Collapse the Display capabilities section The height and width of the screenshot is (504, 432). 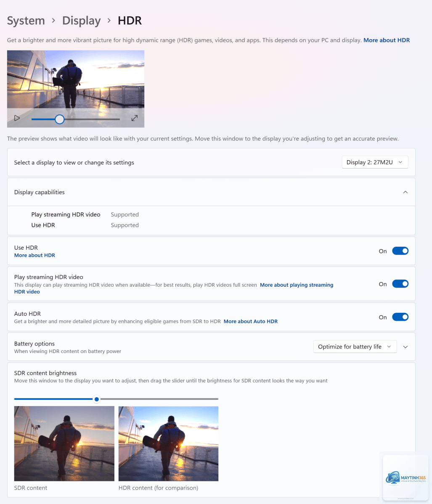click(x=405, y=192)
